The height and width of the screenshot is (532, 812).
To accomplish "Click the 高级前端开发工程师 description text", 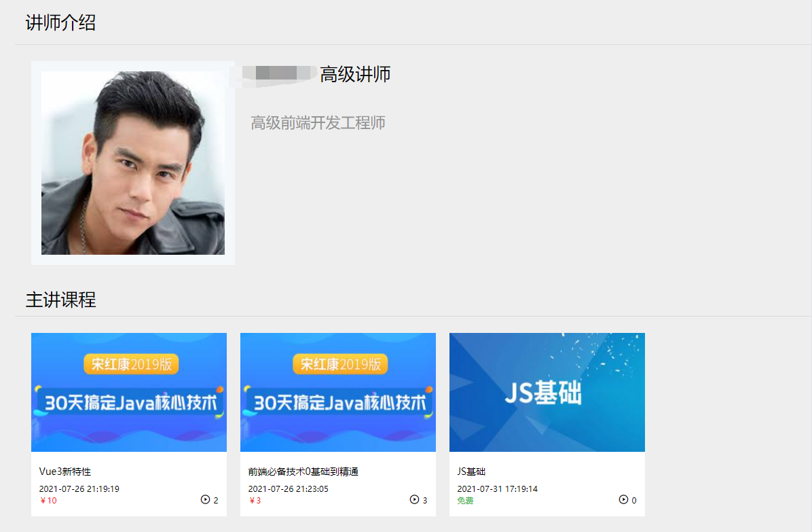I will 318,123.
